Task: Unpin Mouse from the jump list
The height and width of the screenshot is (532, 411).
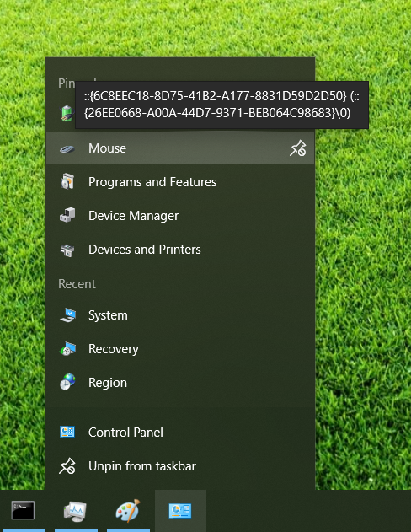Action: tap(298, 148)
